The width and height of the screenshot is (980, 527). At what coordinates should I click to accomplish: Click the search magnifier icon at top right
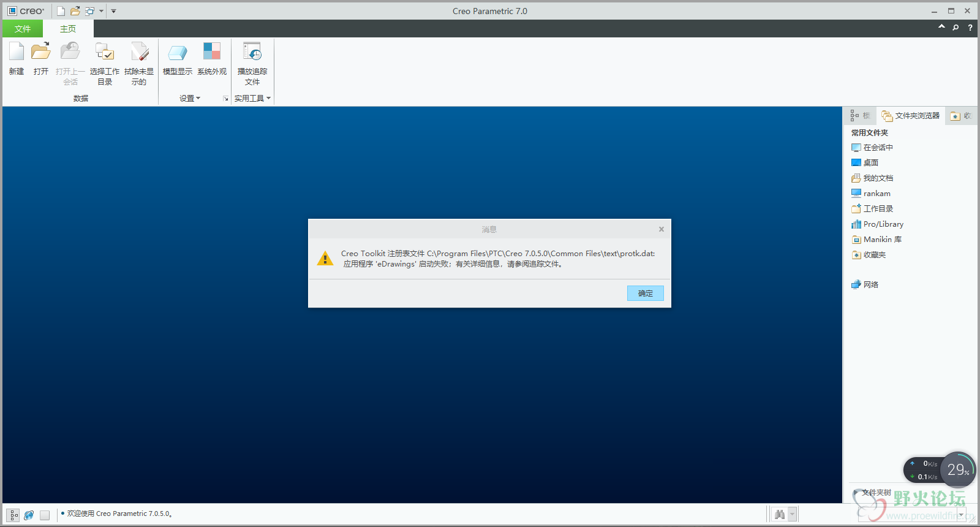click(956, 28)
